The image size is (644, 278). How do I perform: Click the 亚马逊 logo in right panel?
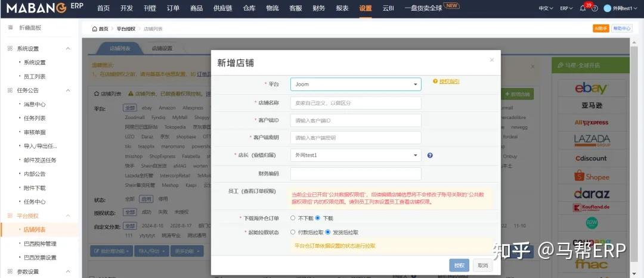click(x=592, y=105)
